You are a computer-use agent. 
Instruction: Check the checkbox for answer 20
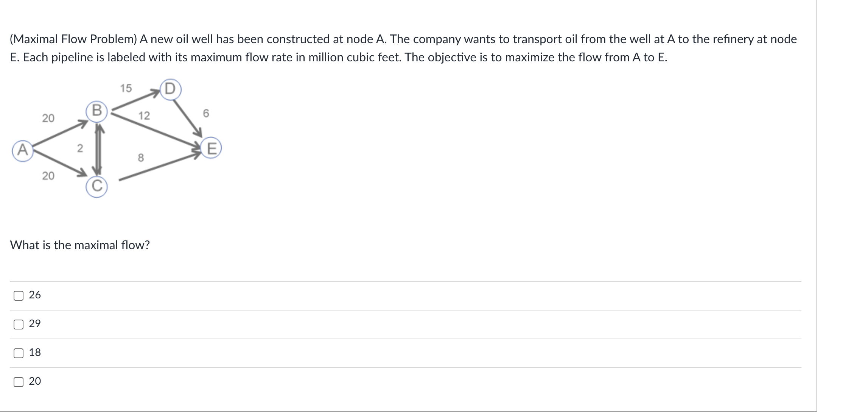18,382
